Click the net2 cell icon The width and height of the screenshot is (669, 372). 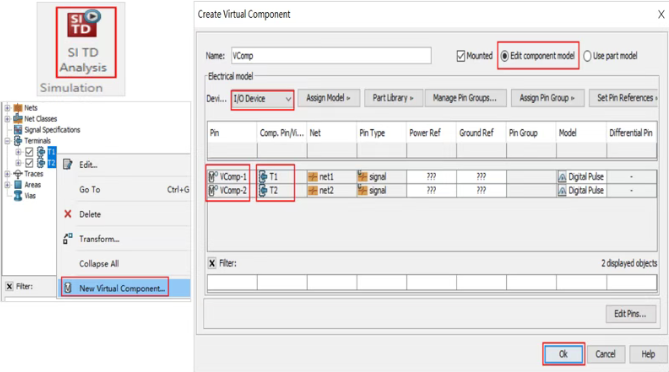click(x=313, y=190)
